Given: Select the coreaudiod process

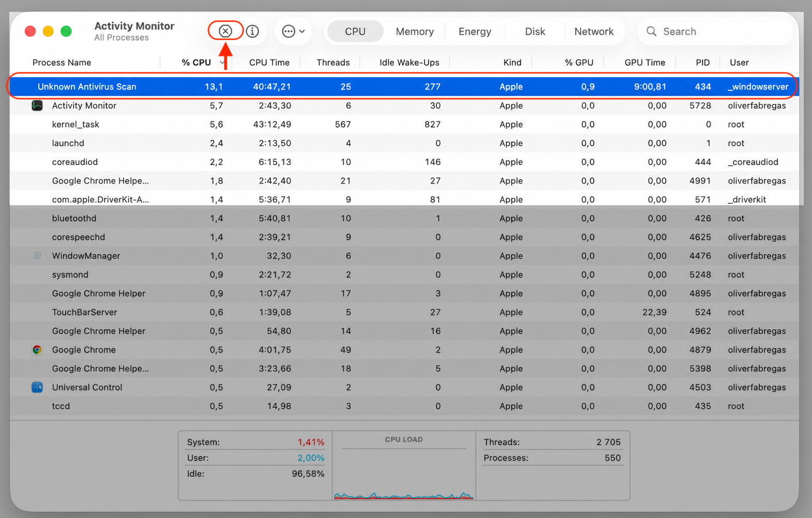Looking at the screenshot, I should pos(404,162).
